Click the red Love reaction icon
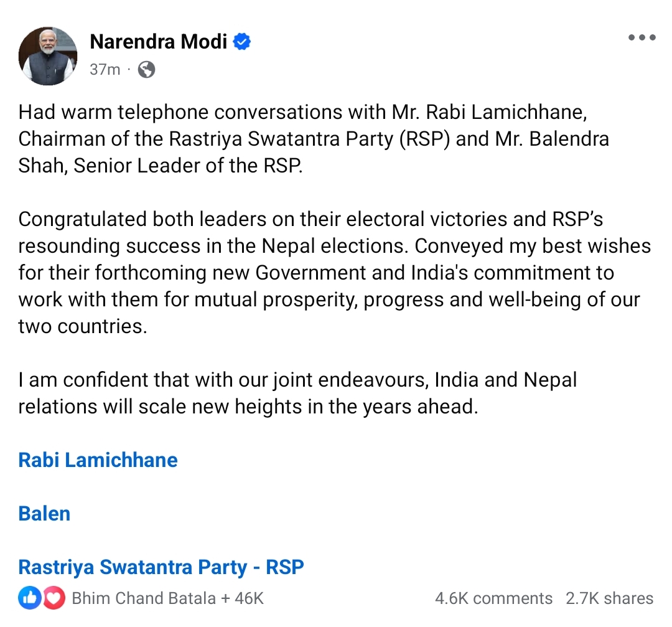The width and height of the screenshot is (672, 627). click(55, 599)
